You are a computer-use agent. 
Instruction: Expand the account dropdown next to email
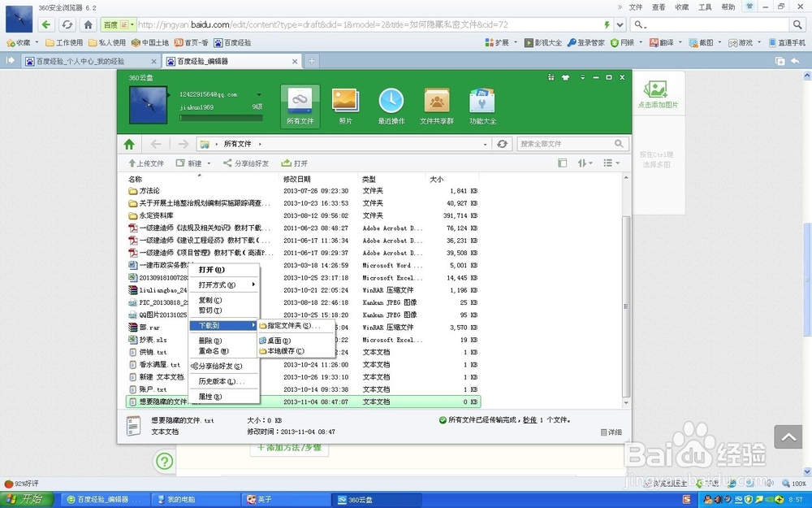(259, 94)
